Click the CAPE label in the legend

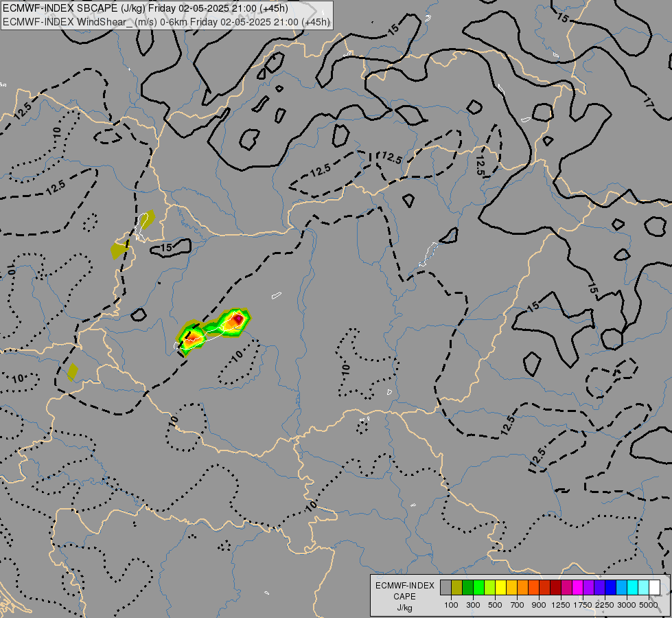click(x=404, y=597)
